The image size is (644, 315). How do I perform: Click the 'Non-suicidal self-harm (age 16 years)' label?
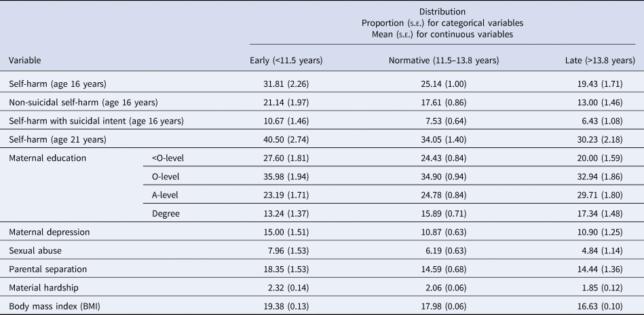(x=83, y=103)
